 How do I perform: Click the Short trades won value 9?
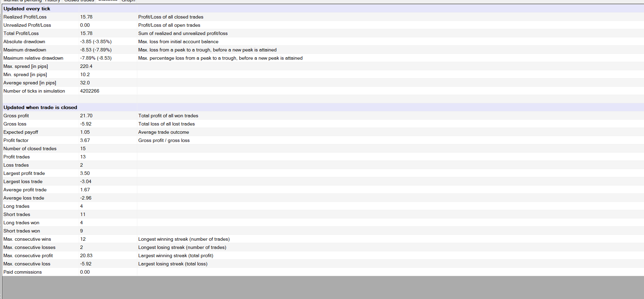[x=81, y=231]
